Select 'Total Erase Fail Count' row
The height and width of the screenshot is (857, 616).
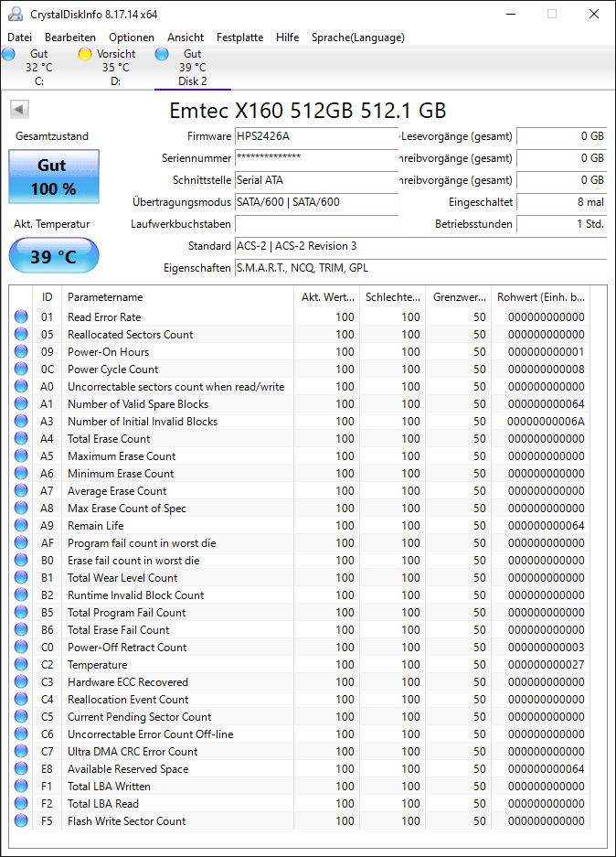tap(300, 629)
